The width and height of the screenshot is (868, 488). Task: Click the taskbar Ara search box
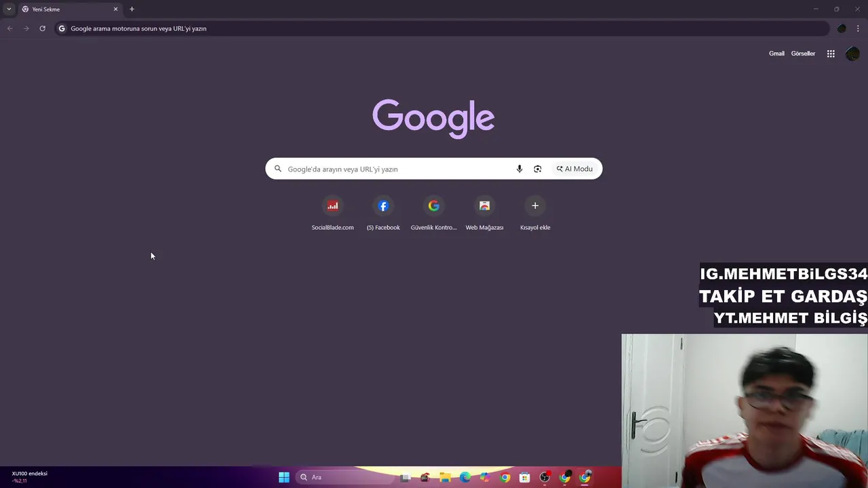coord(344,477)
